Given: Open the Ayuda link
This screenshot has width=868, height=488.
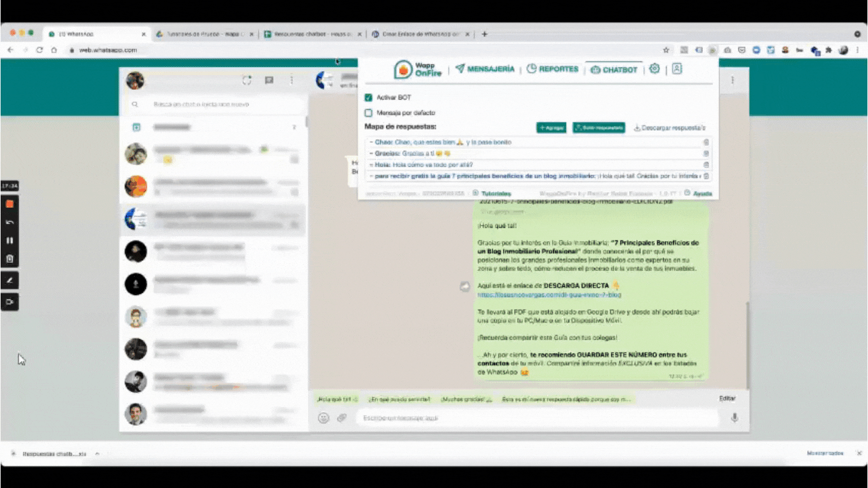Looking at the screenshot, I should click(x=698, y=193).
